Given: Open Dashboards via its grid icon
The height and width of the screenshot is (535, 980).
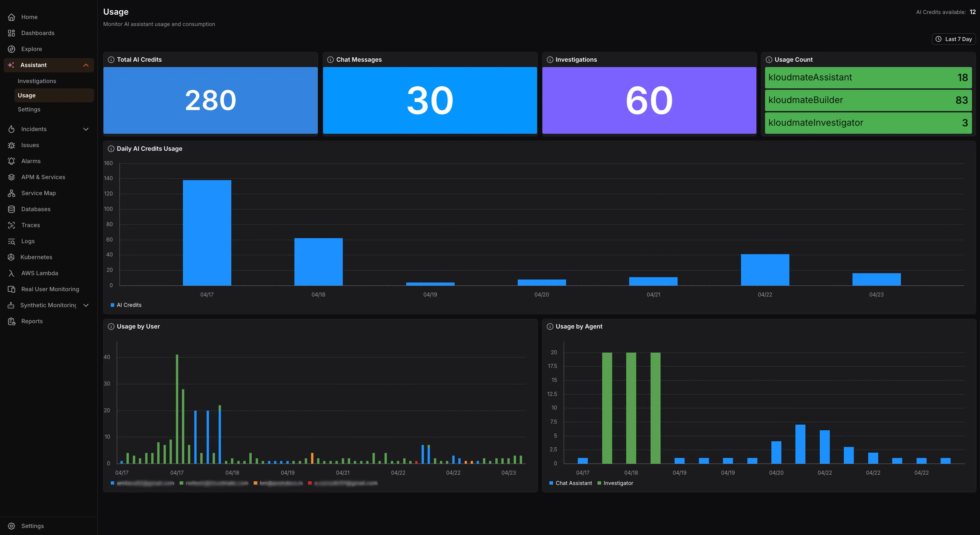Looking at the screenshot, I should click(11, 33).
